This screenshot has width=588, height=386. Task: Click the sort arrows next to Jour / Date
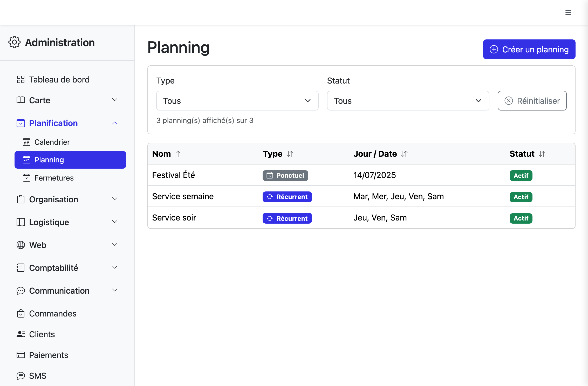404,154
